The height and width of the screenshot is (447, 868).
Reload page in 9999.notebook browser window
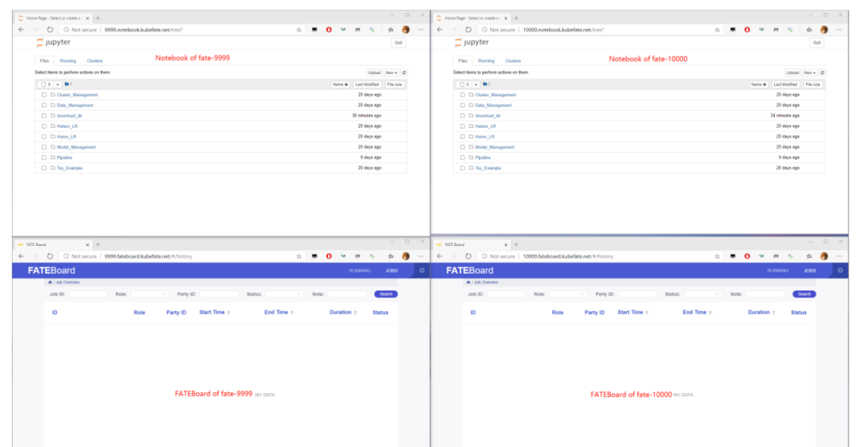(x=50, y=30)
